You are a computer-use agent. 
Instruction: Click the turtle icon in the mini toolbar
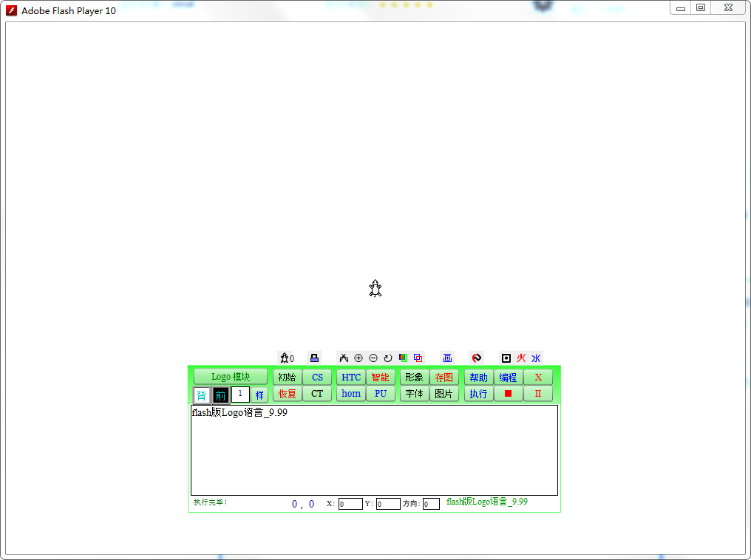285,358
